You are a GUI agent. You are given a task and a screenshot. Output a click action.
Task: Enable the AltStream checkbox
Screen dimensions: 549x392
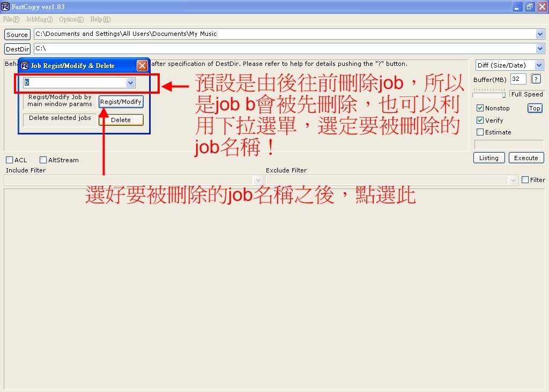click(43, 160)
